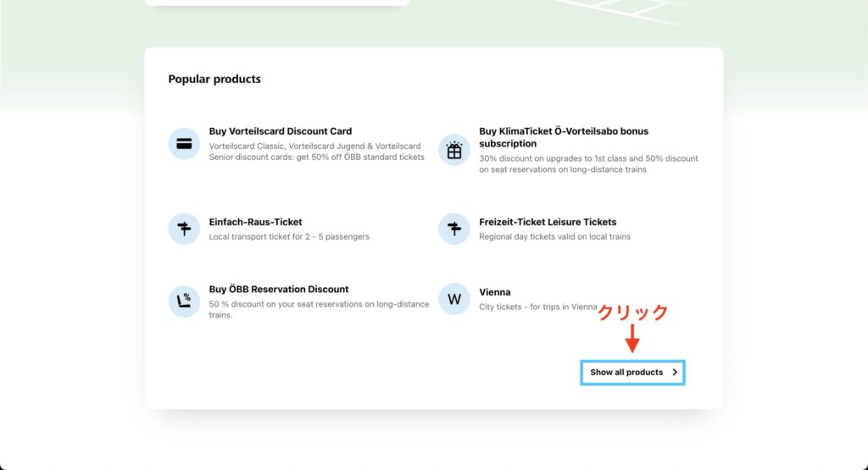Click the chevron arrow in Show all products
Screen dimensions: 868x470
(x=675, y=373)
